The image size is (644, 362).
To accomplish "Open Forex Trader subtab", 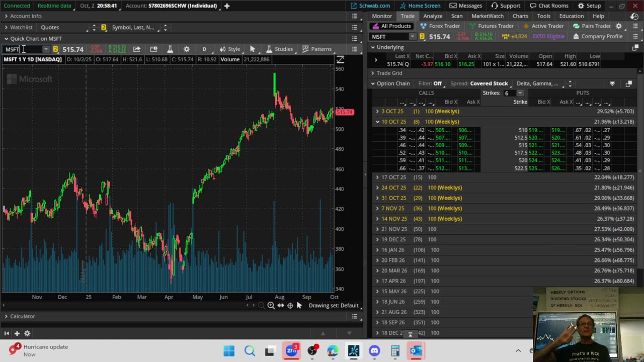I will (440, 26).
